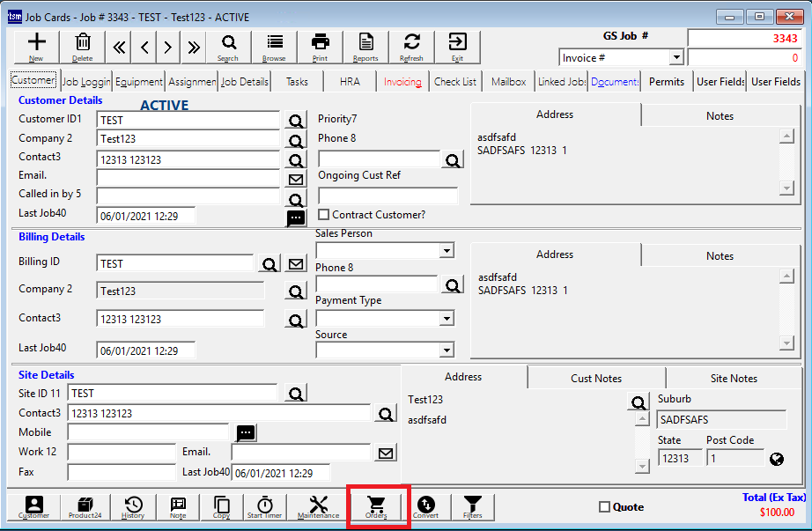Click the Go to last record button
The image size is (812, 531).
coord(193,46)
